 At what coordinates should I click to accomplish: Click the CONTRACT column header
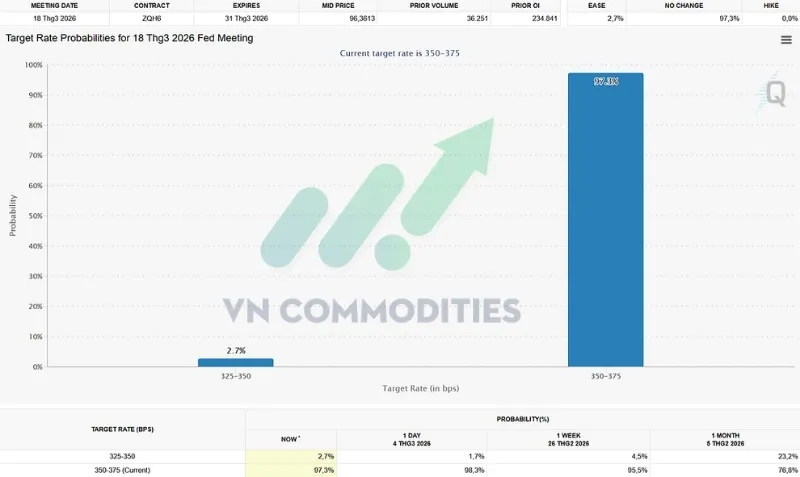point(151,5)
